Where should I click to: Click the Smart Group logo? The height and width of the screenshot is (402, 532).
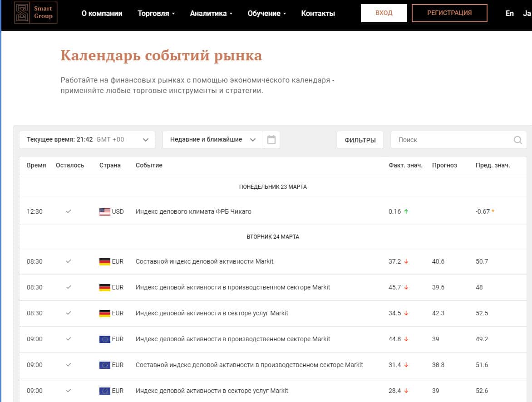(35, 13)
